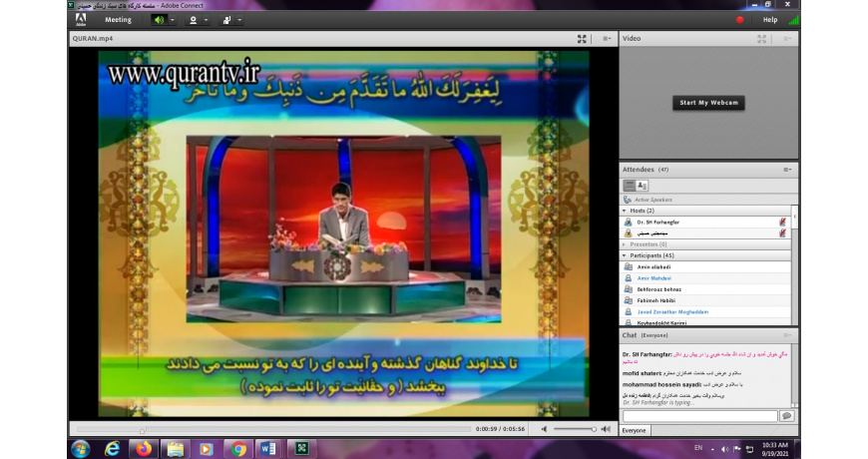This screenshot has width=868, height=459.
Task: Click the low volume speaker icon
Action: pos(544,429)
